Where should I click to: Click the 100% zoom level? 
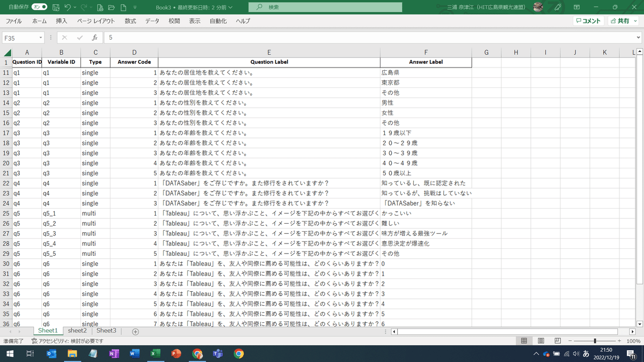coord(633,341)
